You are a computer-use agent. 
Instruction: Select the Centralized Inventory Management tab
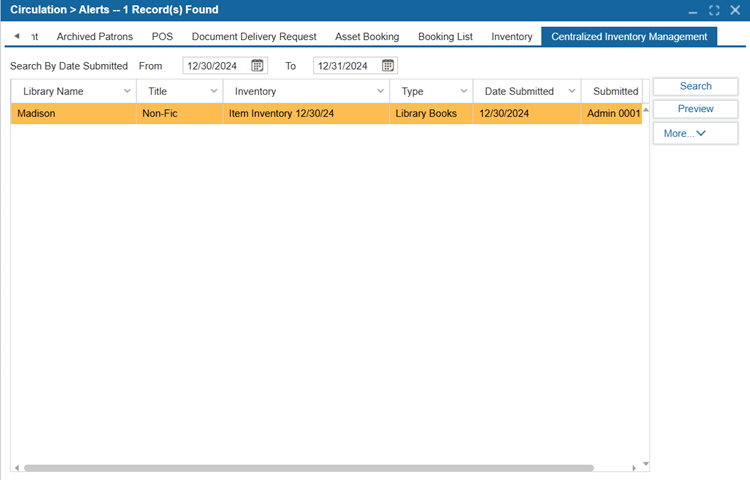tap(629, 36)
